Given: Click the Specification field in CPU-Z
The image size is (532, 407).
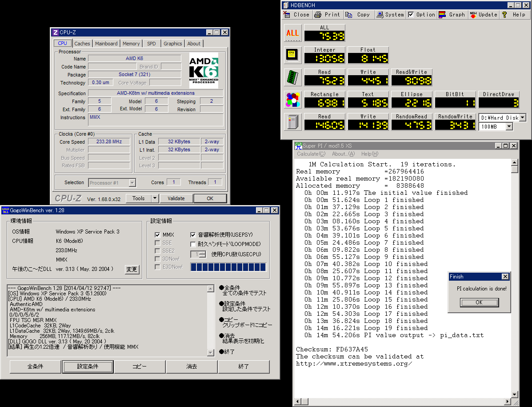Looking at the screenshot, I should click(156, 93).
